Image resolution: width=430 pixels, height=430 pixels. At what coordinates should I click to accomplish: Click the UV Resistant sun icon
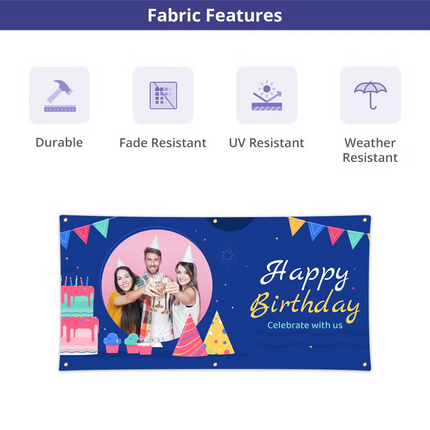(267, 95)
